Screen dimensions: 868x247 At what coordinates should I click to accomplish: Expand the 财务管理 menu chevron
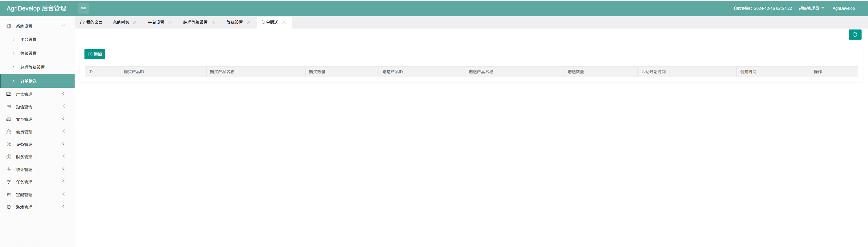pyautogui.click(x=63, y=156)
